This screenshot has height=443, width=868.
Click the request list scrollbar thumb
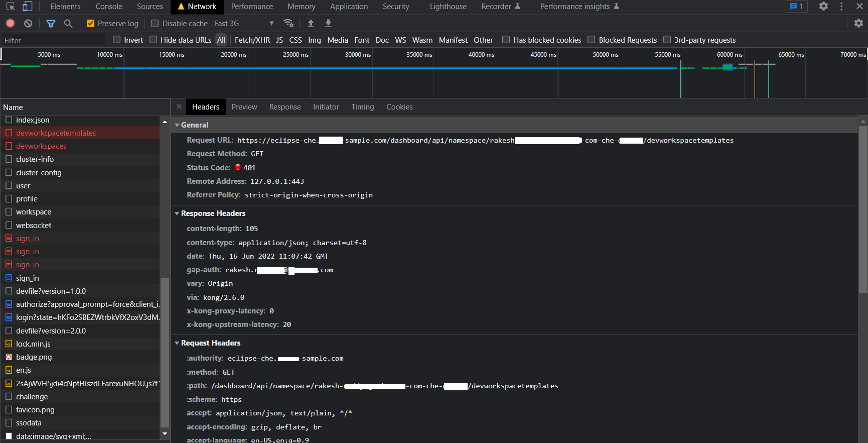pyautogui.click(x=165, y=352)
